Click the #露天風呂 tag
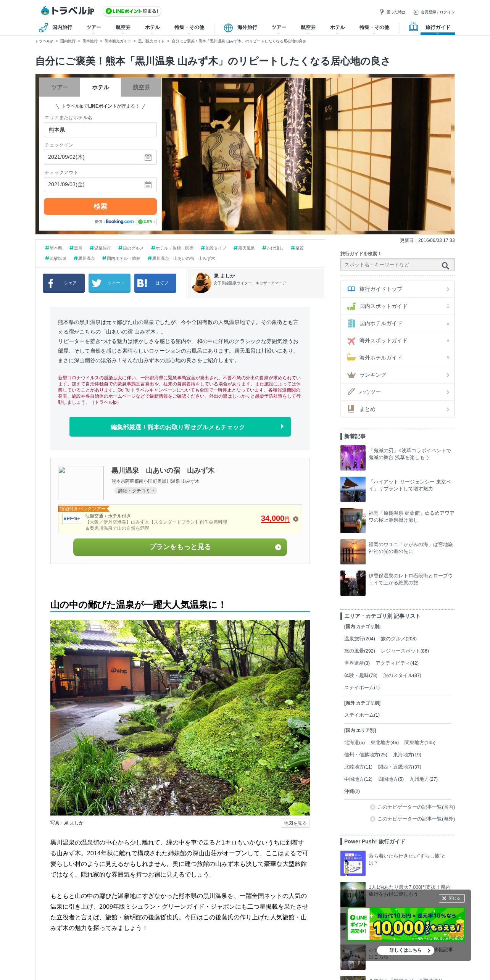 (244, 248)
